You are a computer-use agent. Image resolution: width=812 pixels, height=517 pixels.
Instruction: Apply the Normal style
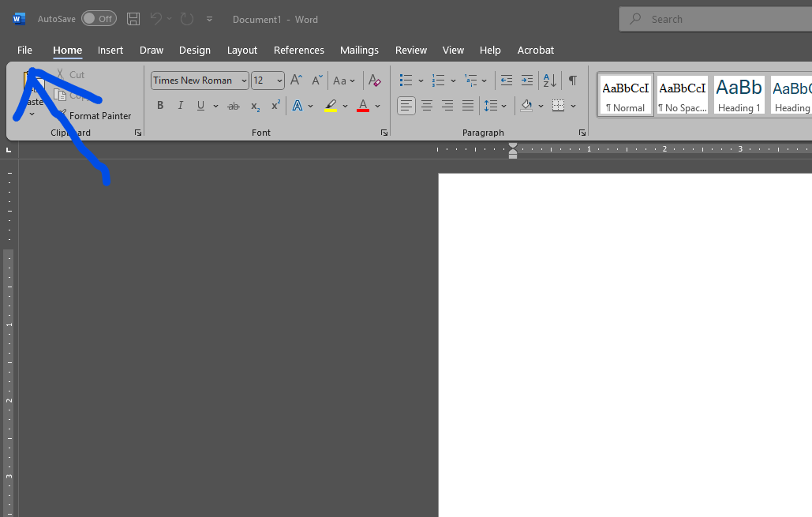626,96
